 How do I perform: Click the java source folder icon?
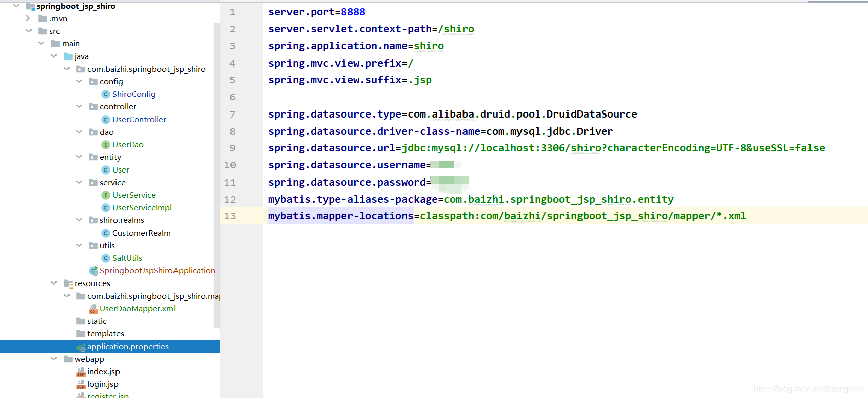click(x=68, y=56)
